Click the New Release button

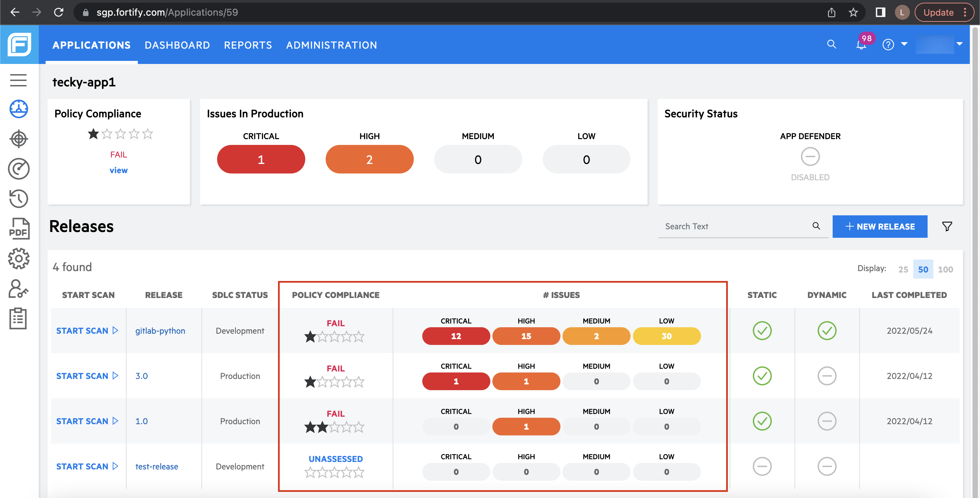880,226
